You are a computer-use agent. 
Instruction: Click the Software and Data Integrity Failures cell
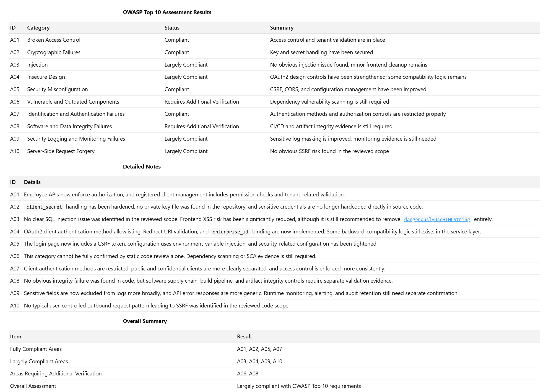pos(69,126)
